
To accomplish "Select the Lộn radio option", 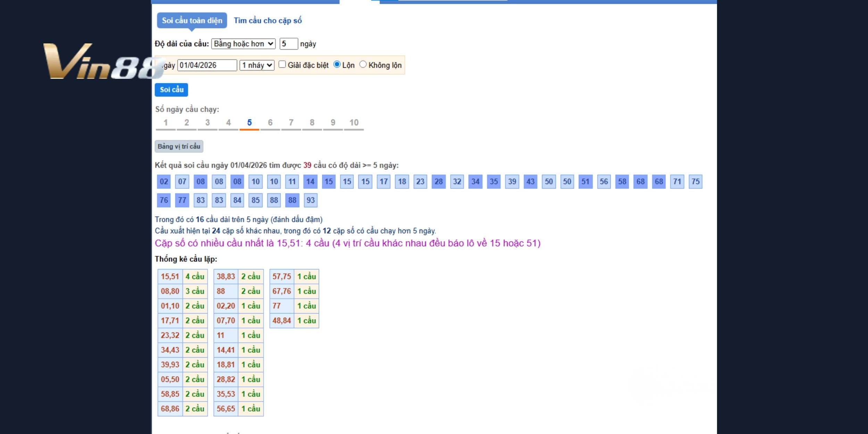I will coord(336,65).
